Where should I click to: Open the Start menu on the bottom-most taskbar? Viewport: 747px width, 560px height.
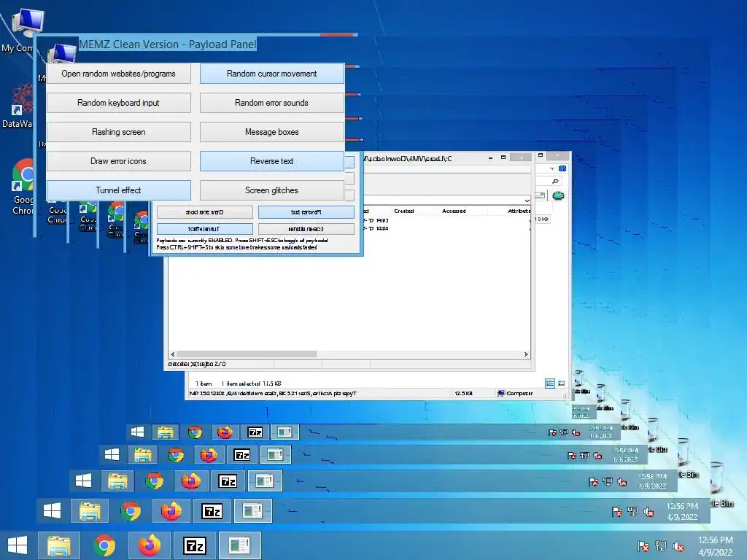[x=18, y=545]
